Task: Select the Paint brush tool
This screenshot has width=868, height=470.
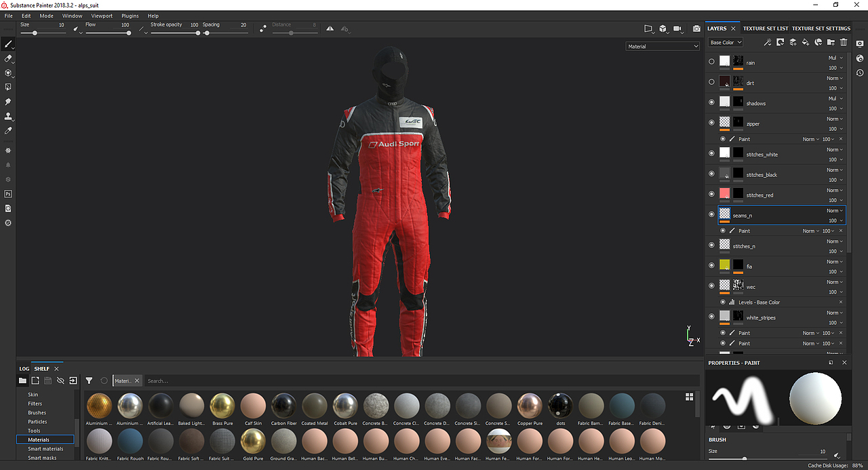Action: (8, 44)
